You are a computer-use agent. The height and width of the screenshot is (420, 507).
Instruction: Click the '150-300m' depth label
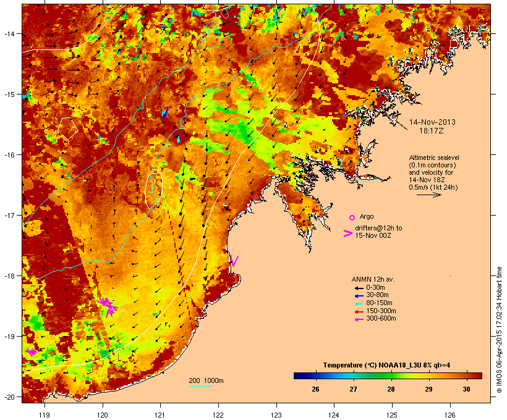[381, 311]
